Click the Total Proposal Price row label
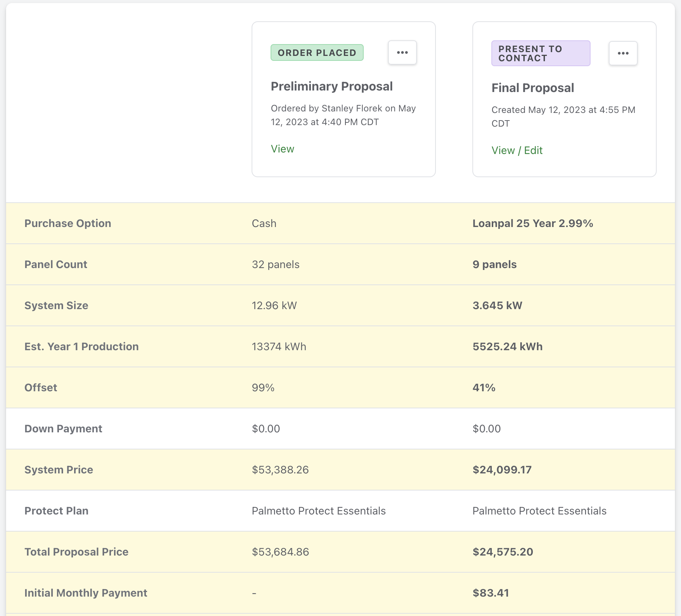This screenshot has width=681, height=616. (x=76, y=552)
